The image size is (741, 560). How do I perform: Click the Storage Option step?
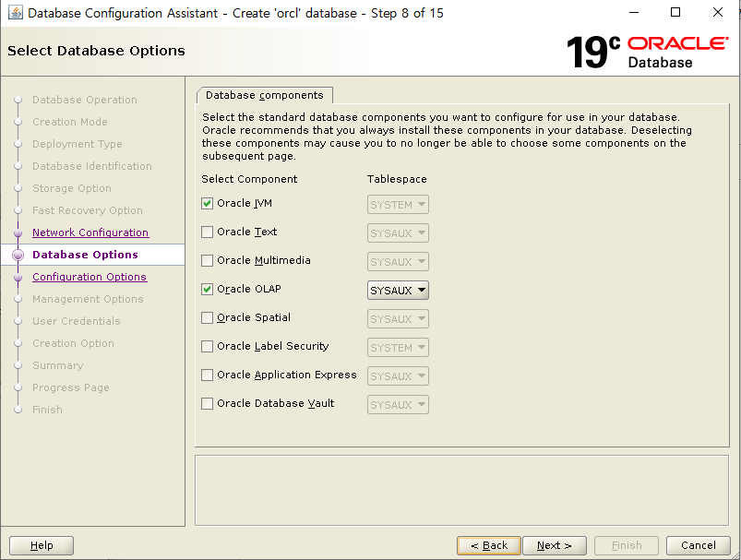click(x=72, y=188)
